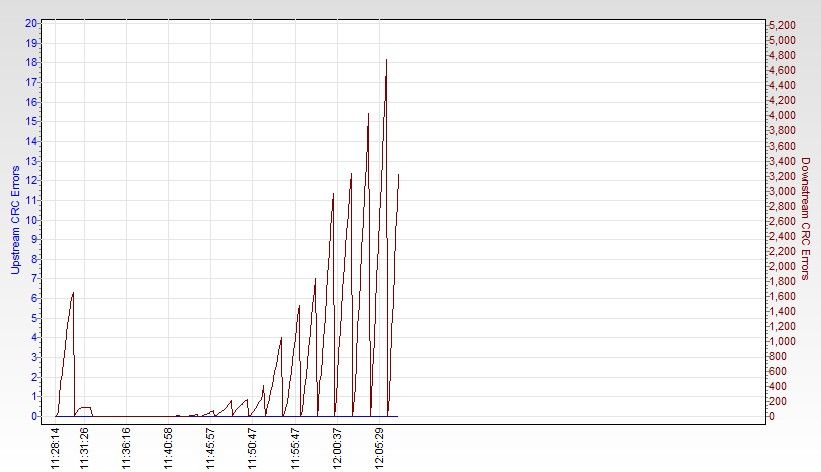Click the small flat bump near 11:31:26
The width and height of the screenshot is (821, 472).
pos(84,408)
